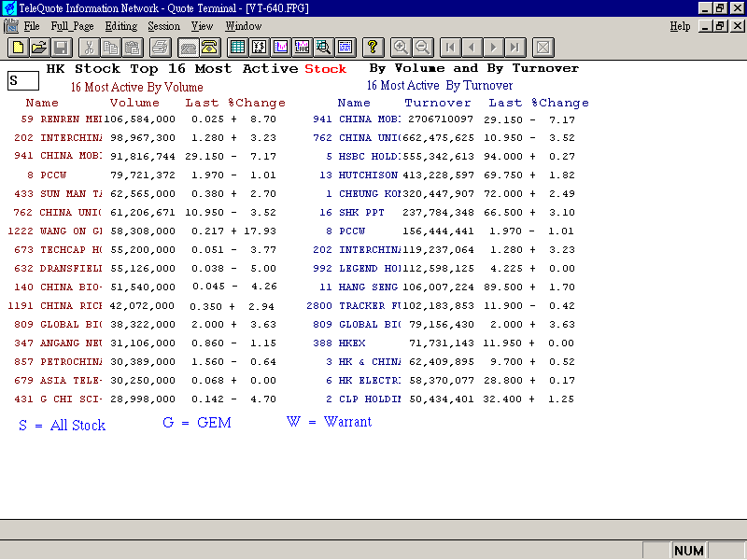The height and width of the screenshot is (560, 747).
Task: Click the '16 Most Active By Volume' heading
Action: 136,87
